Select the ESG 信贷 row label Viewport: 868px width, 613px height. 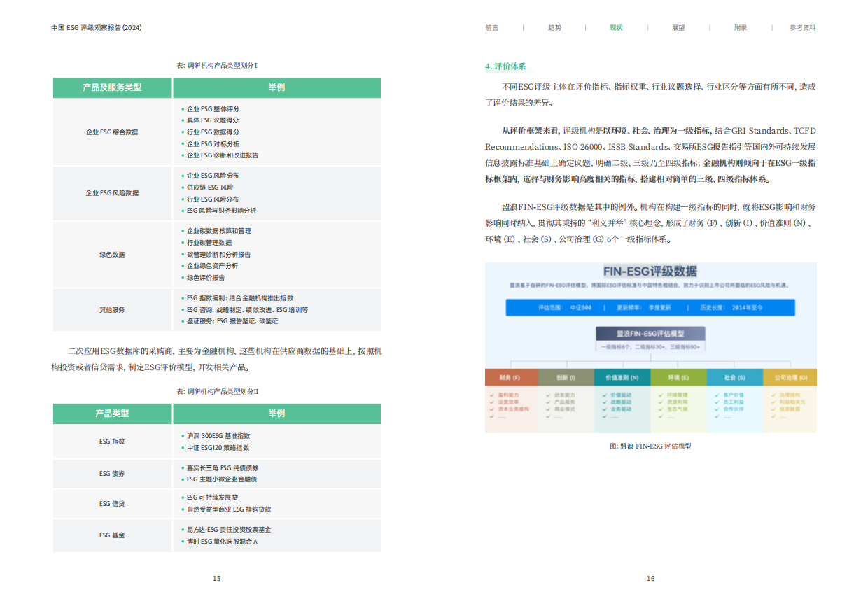[112, 504]
